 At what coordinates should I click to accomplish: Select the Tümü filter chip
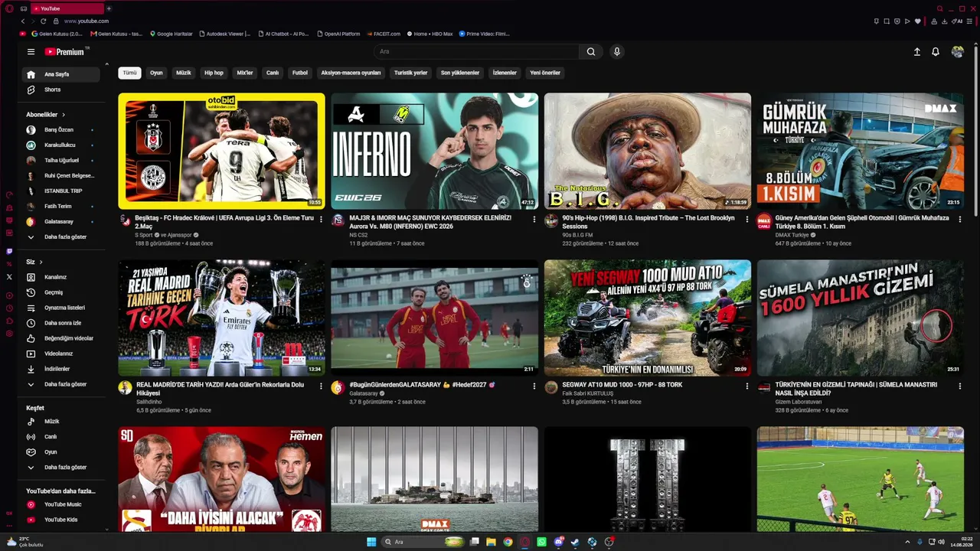click(130, 73)
